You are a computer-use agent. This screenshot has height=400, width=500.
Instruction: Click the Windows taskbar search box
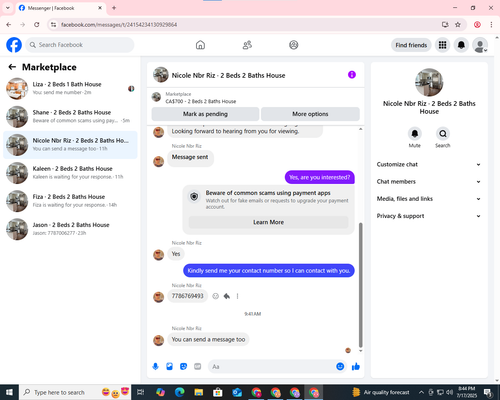75,392
